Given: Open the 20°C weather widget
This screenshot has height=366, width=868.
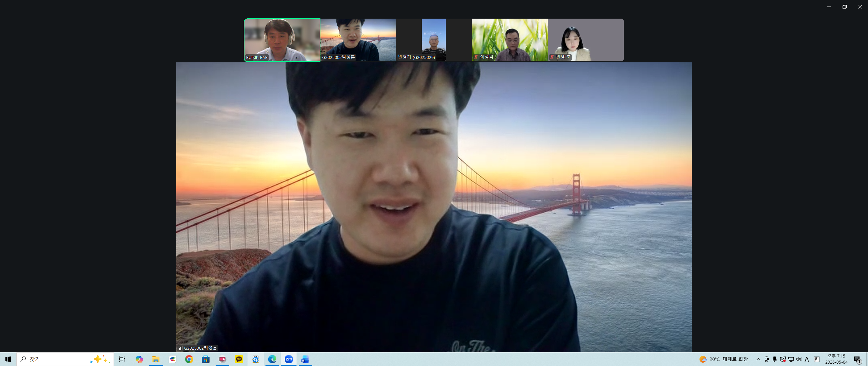Looking at the screenshot, I should (724, 359).
